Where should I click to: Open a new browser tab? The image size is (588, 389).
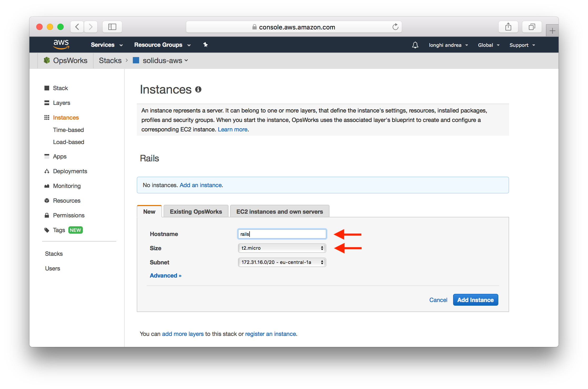(x=552, y=31)
